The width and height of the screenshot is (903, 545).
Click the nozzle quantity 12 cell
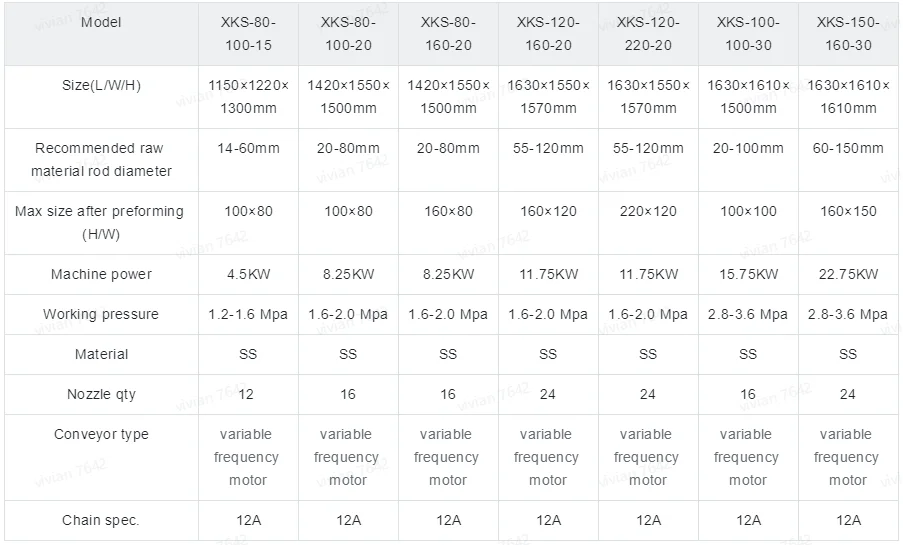pyautogui.click(x=248, y=395)
